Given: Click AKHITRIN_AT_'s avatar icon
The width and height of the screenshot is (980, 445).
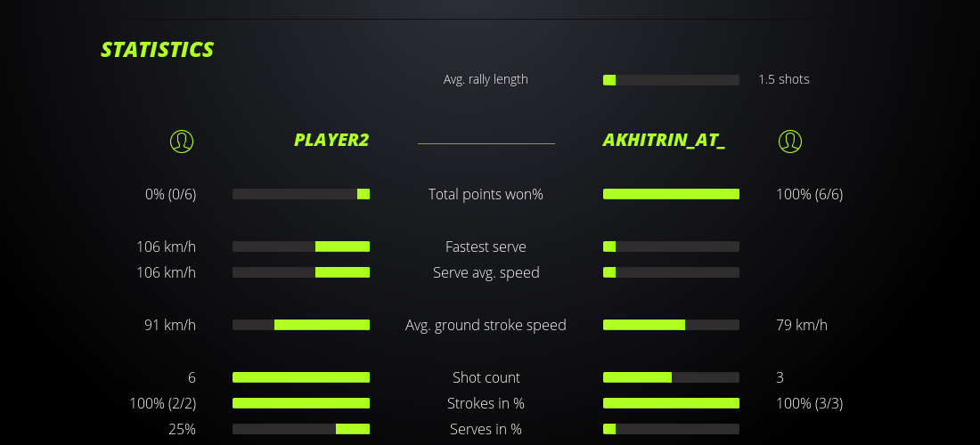Looking at the screenshot, I should (790, 141).
